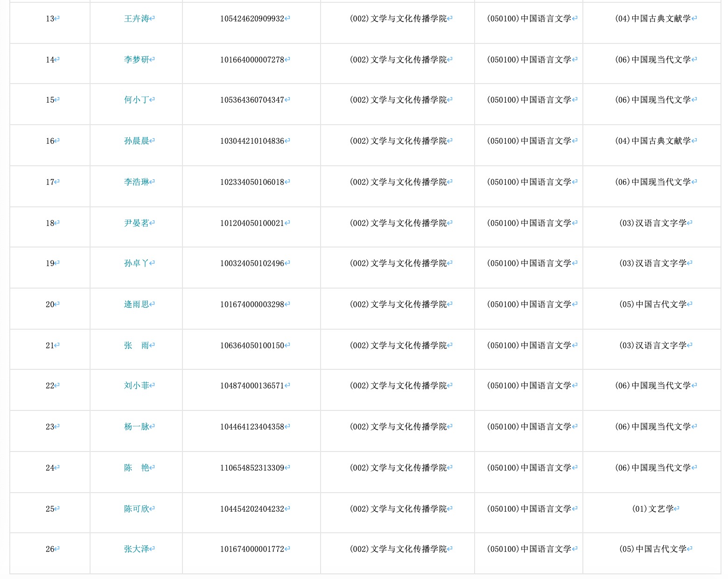Click on the name 何小丁
Viewport: 728px width, 579px height.
pyautogui.click(x=136, y=100)
